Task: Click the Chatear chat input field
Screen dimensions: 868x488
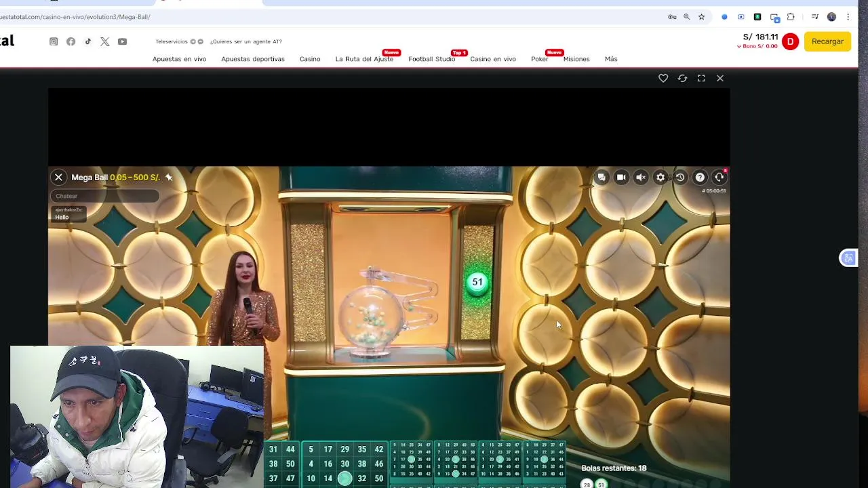Action: click(x=104, y=196)
